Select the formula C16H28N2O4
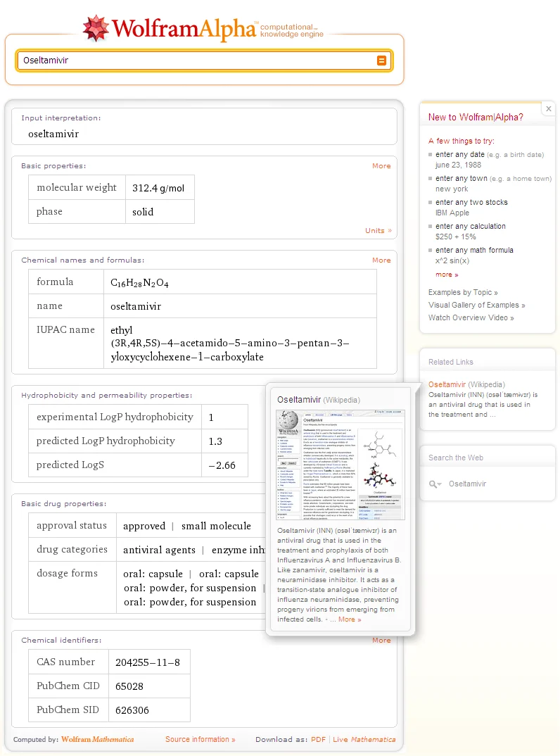 pos(139,282)
